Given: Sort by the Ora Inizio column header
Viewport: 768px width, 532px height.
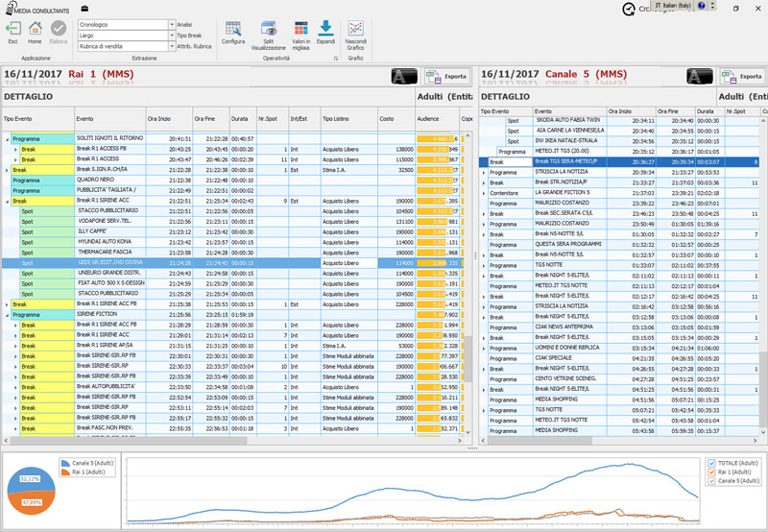Looking at the screenshot, I should pyautogui.click(x=158, y=118).
